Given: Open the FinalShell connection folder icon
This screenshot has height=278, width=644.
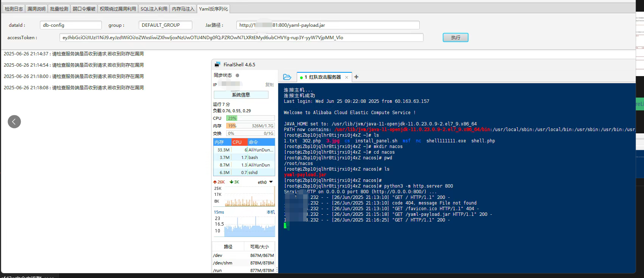Looking at the screenshot, I should pos(287,77).
